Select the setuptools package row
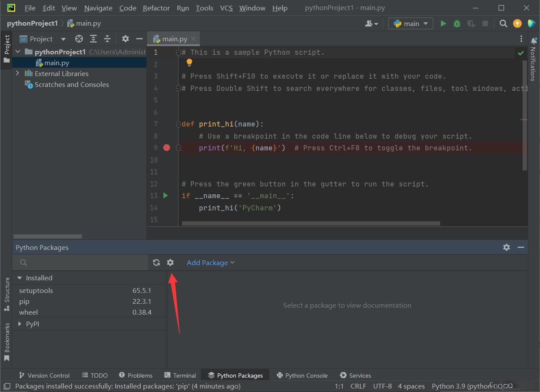 coord(89,290)
